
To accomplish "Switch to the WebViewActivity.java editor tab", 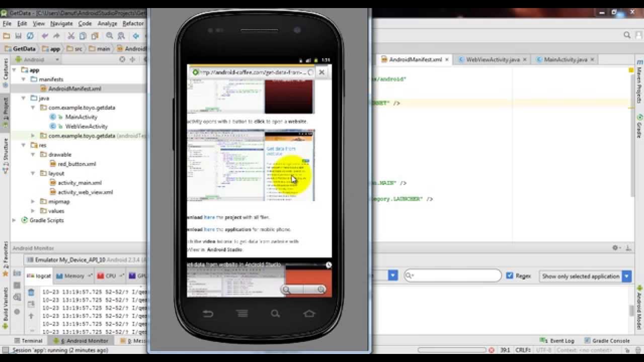I will coord(493,59).
